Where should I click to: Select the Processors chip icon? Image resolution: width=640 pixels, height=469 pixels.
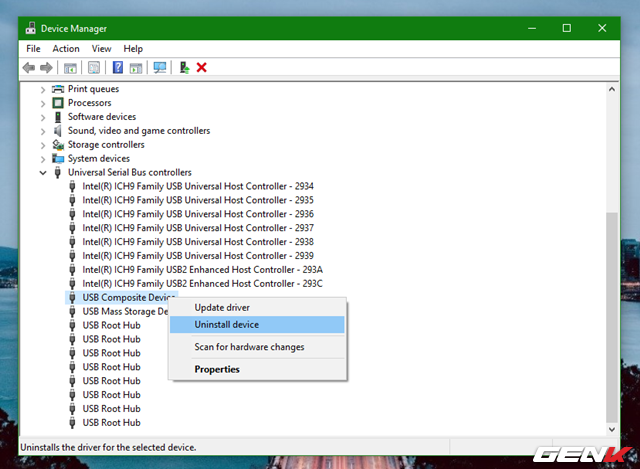58,103
